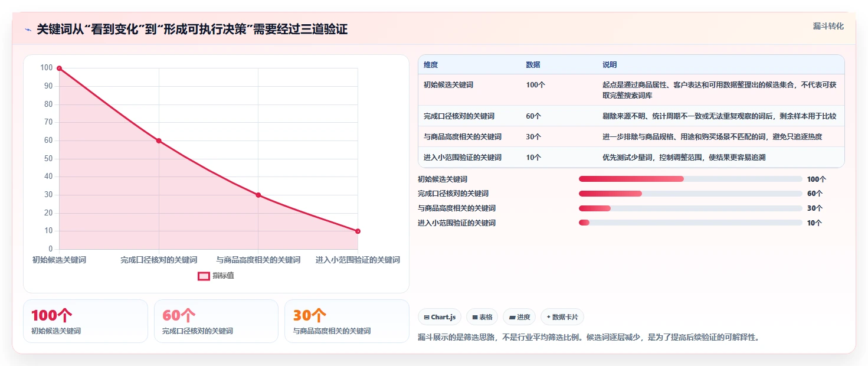Click the 30个 value beside progress bar
This screenshot has height=366, width=868.
[x=815, y=208]
